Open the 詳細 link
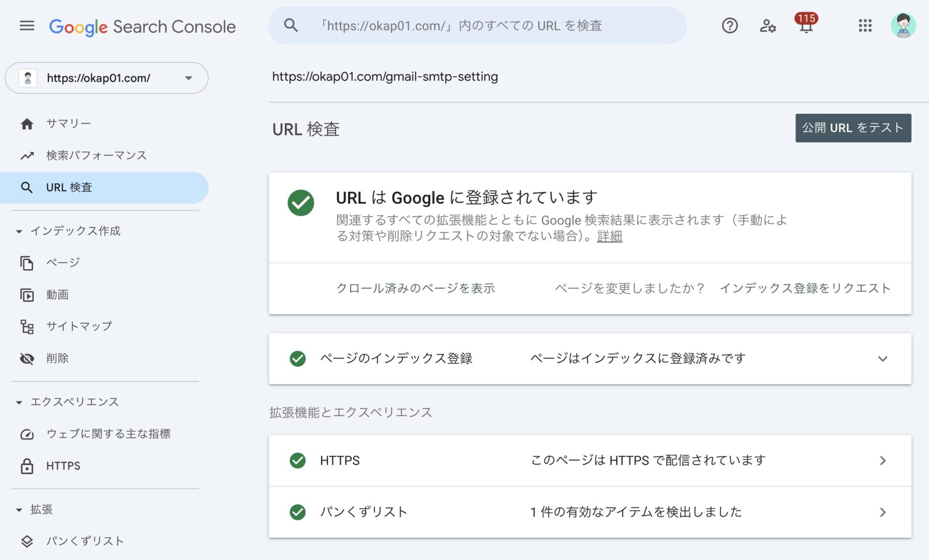The height and width of the screenshot is (560, 929). [610, 236]
